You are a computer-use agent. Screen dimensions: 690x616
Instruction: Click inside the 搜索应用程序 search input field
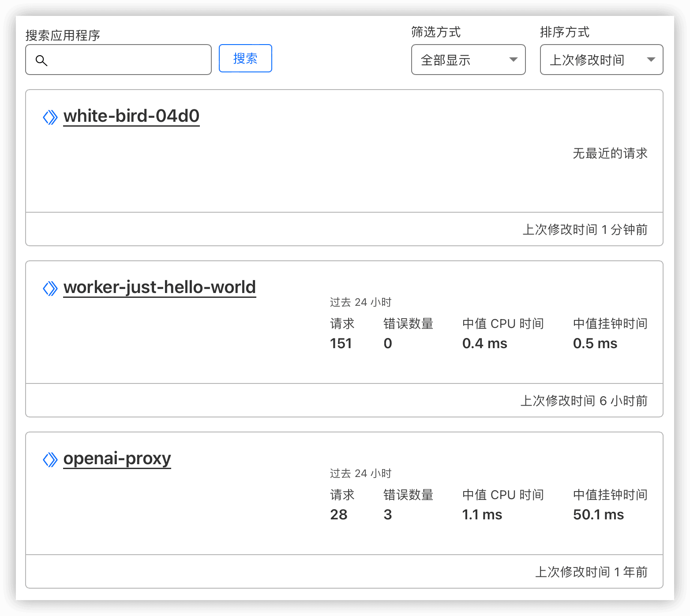(x=124, y=59)
